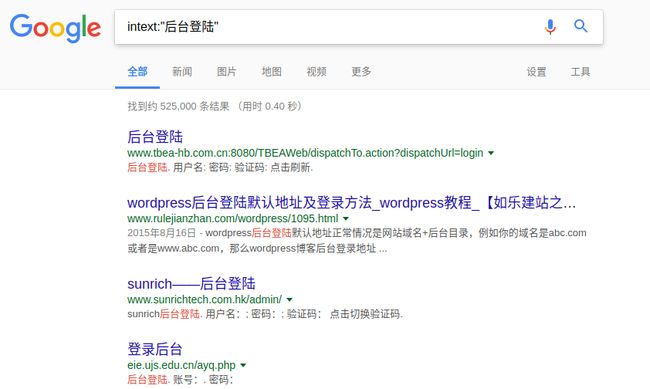Viewport: 650px width, 389px height.
Task: Expand dropdown arrow beside rulejianzhan.com URL
Action: 346,219
